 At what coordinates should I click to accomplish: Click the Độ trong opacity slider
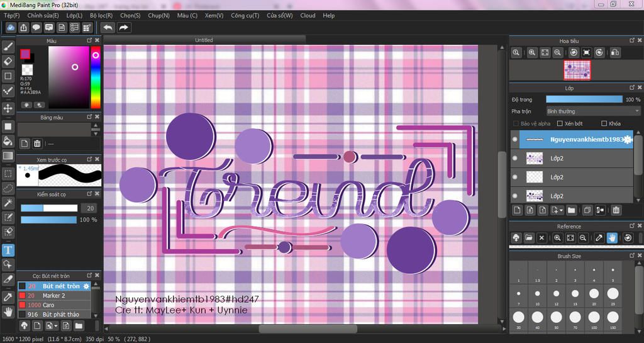[x=584, y=99]
